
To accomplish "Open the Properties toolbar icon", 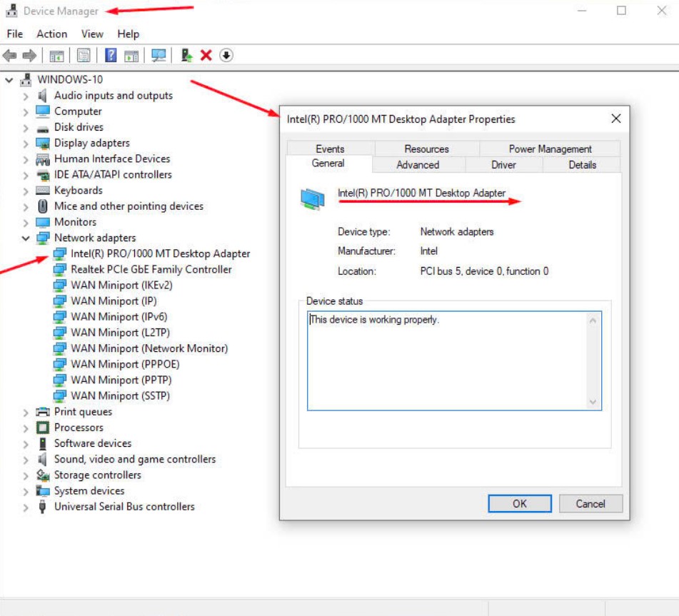I will (83, 56).
